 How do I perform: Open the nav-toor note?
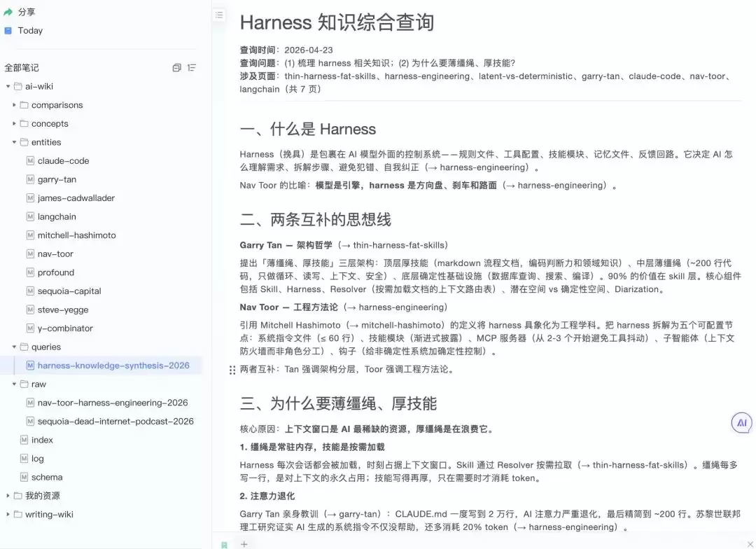click(55, 253)
